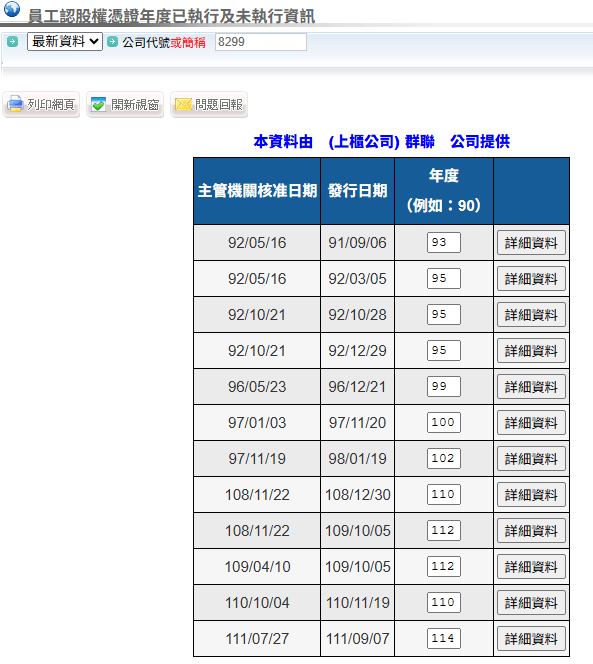This screenshot has height=664, width=593.
Task: View 詳細資料 for issue date 108/12/30
Action: (531, 495)
